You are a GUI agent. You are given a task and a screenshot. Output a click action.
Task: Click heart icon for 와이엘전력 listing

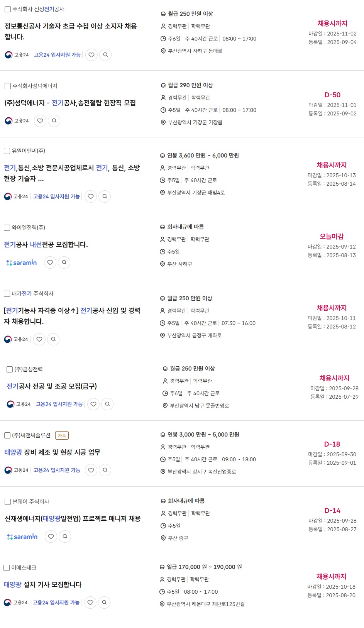(50, 262)
